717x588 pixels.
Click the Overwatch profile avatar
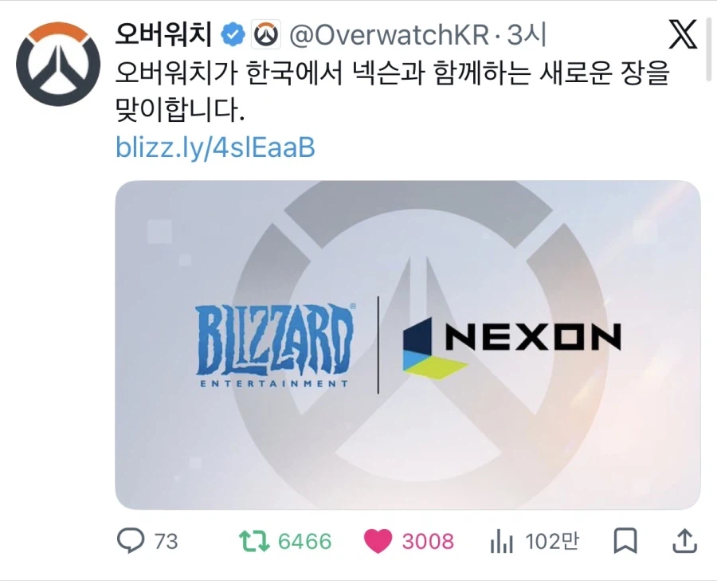tap(58, 64)
